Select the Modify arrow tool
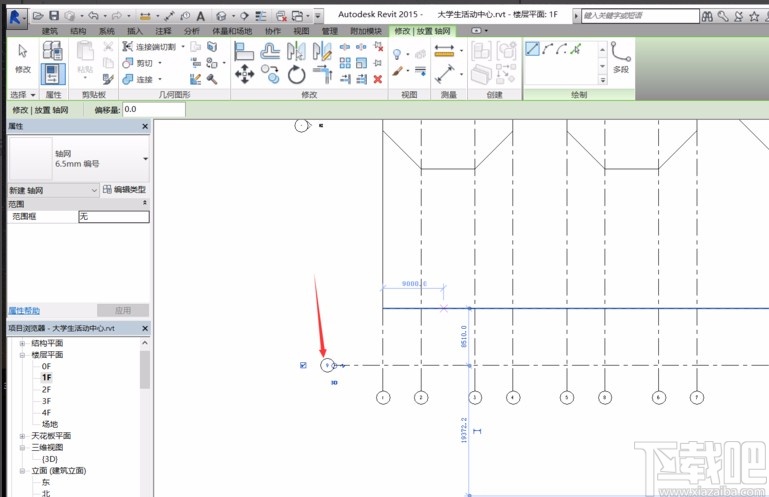This screenshot has width=769, height=497. pyautogui.click(x=23, y=51)
